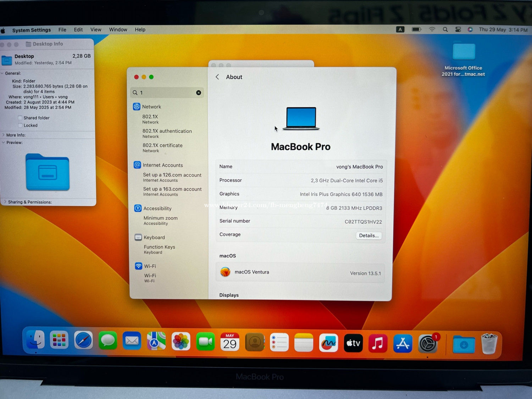The image size is (532, 399).
Task: Open the Window menu
Action: point(118,30)
